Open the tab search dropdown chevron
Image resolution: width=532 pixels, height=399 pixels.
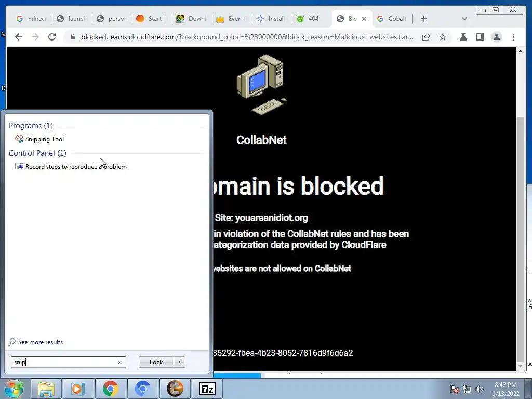[464, 19]
